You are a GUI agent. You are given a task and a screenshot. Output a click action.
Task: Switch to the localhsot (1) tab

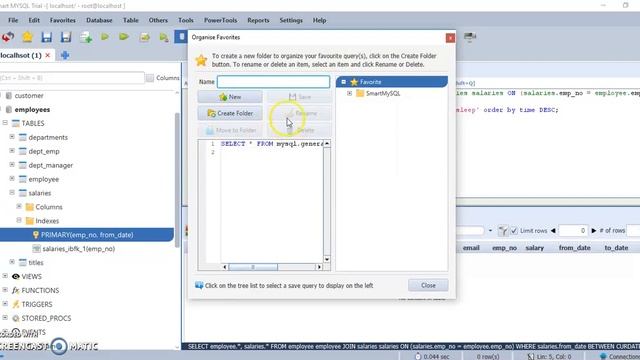tap(21, 55)
